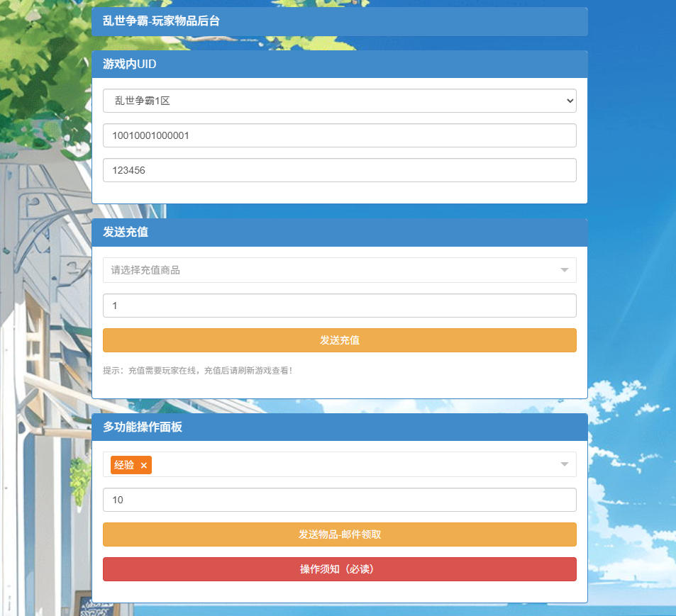Select the password field containing 123456
Screen dimensions: 676x616
point(339,170)
